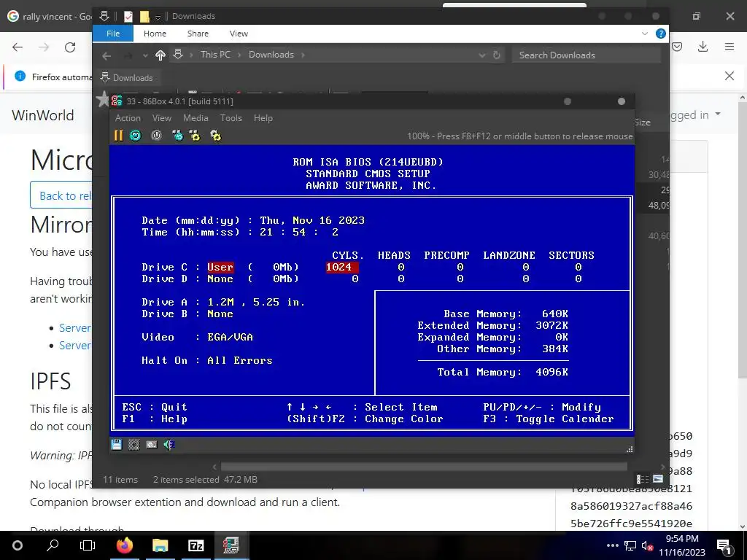Expand the address bar history dropdown

481,55
